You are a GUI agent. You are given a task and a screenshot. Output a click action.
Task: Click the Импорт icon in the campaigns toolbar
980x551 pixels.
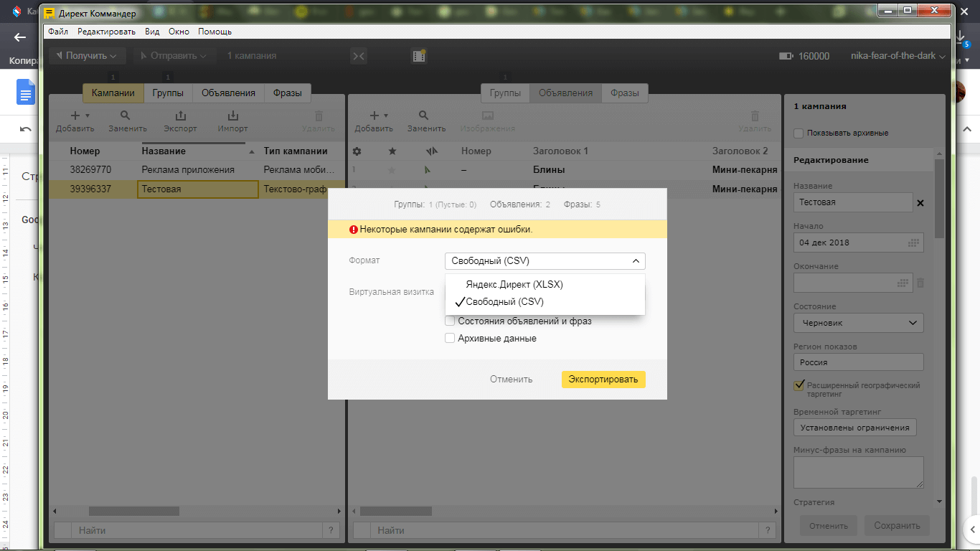[232, 121]
